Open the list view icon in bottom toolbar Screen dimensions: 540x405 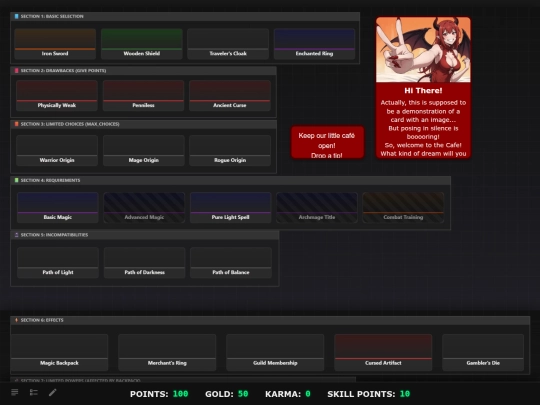(14, 392)
